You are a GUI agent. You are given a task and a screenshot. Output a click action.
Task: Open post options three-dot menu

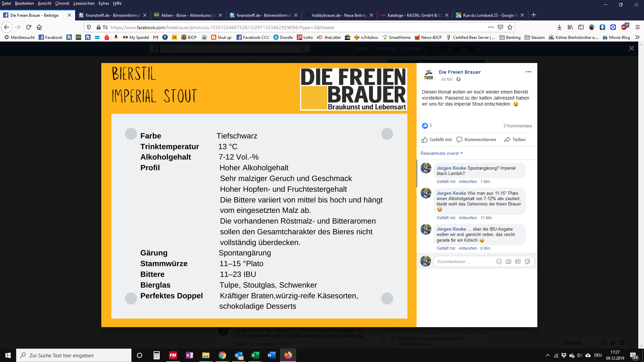pos(529,72)
